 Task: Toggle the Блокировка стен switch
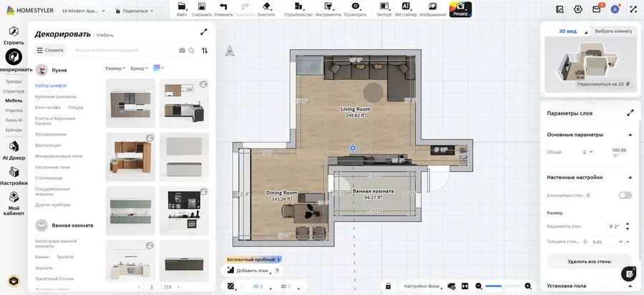pyautogui.click(x=625, y=195)
